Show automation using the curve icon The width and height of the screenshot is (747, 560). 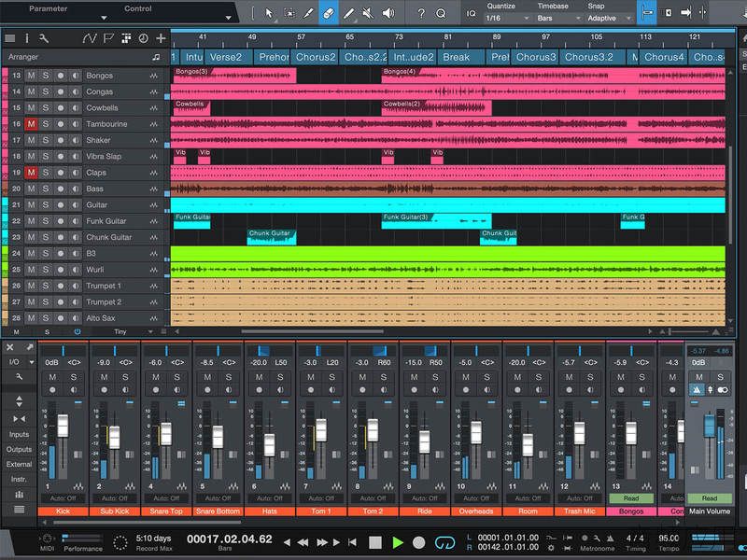click(x=90, y=38)
